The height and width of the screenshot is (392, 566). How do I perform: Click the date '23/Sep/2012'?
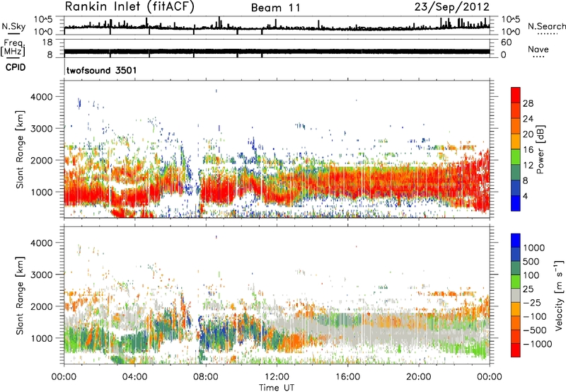pos(451,7)
